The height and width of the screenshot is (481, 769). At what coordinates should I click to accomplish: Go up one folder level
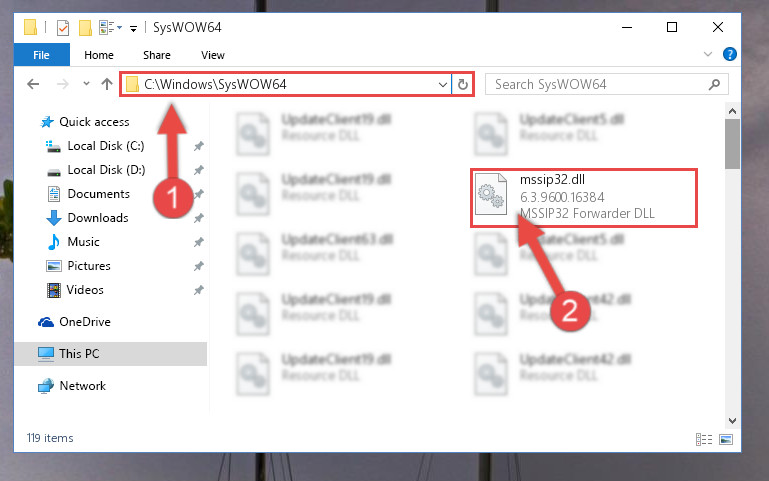pyautogui.click(x=107, y=84)
